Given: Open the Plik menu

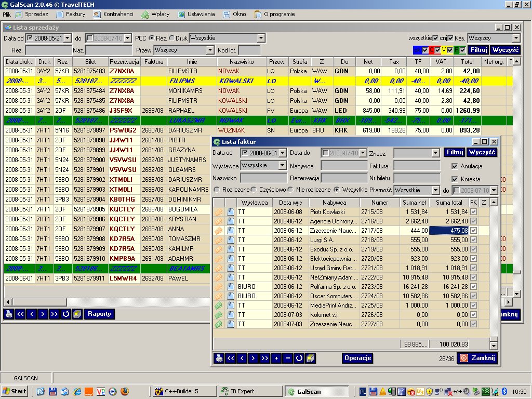Looking at the screenshot, I should [x=6, y=14].
